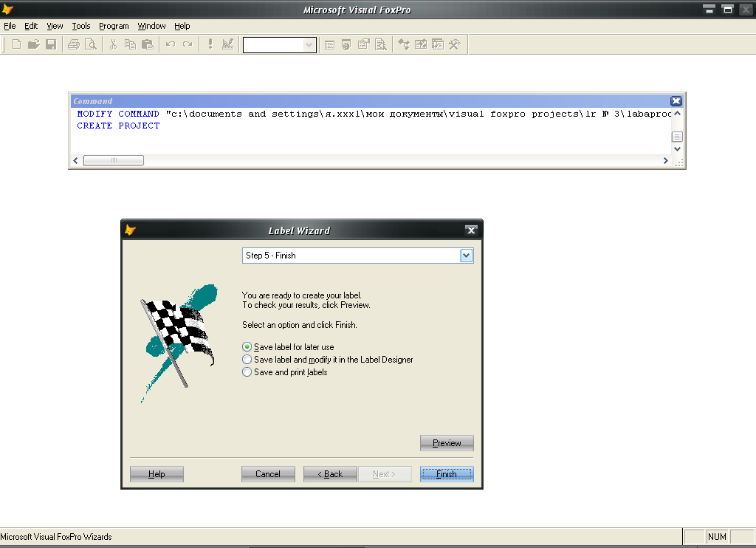Open the Window menu
Screen dimensions: 756x548
point(151,26)
